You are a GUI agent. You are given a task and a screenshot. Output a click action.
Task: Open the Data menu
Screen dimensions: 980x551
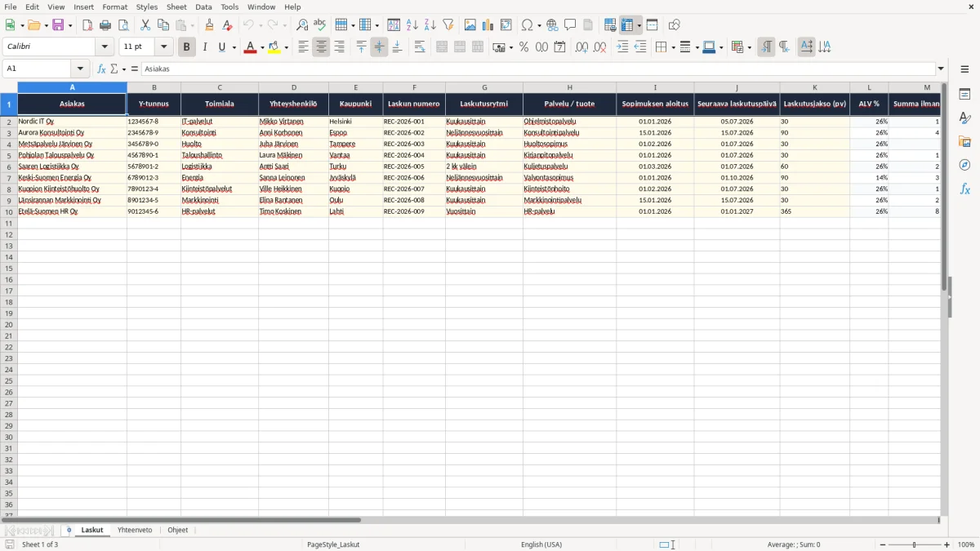click(x=203, y=7)
